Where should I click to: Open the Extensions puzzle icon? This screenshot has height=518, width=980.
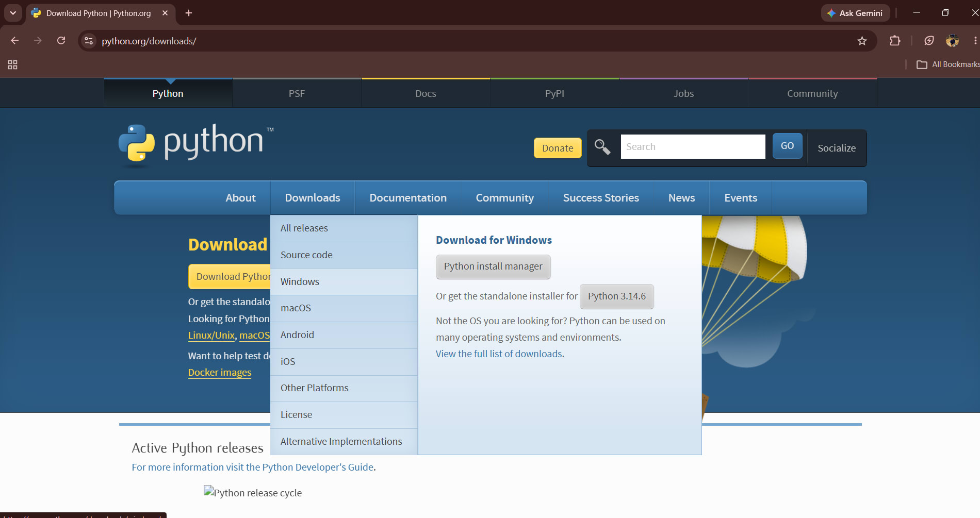click(895, 41)
